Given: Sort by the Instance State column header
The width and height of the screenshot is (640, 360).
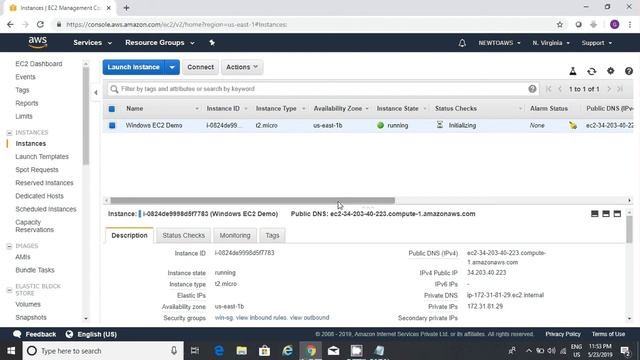Looking at the screenshot, I should [398, 109].
